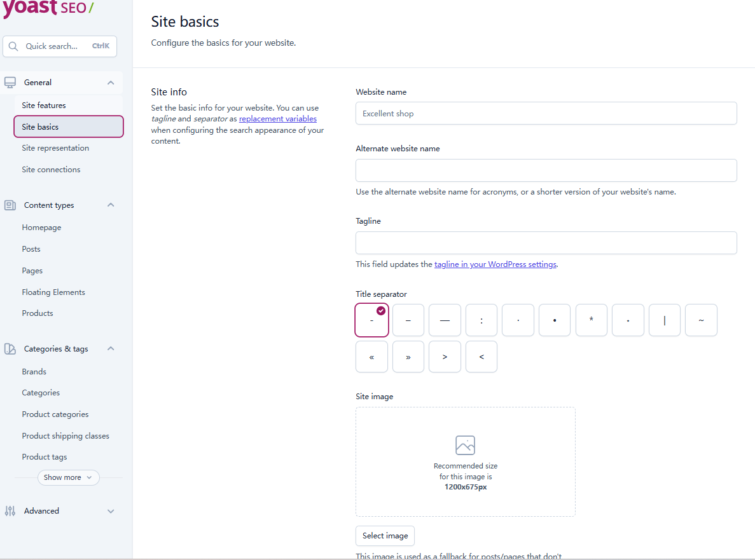Go to Product categories settings

(x=55, y=414)
